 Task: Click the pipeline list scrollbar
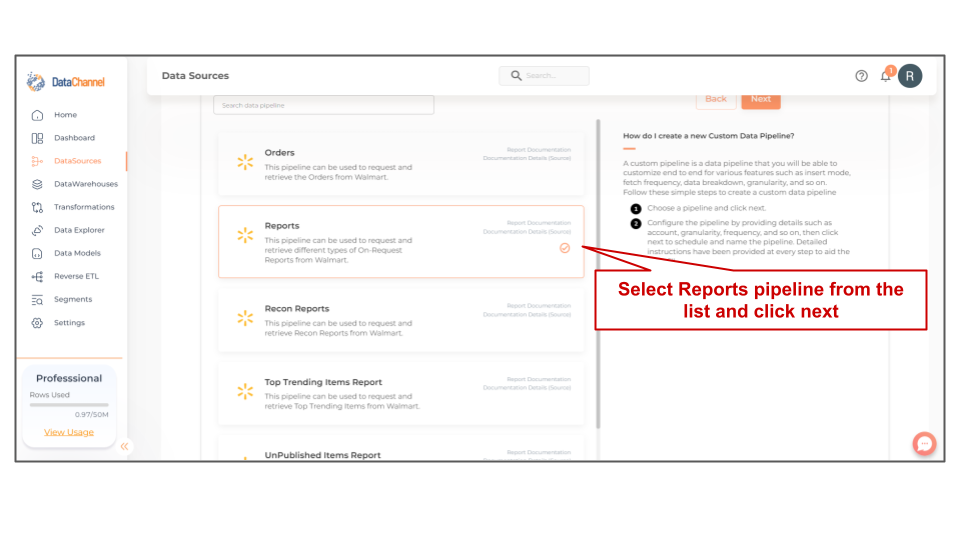point(598,274)
